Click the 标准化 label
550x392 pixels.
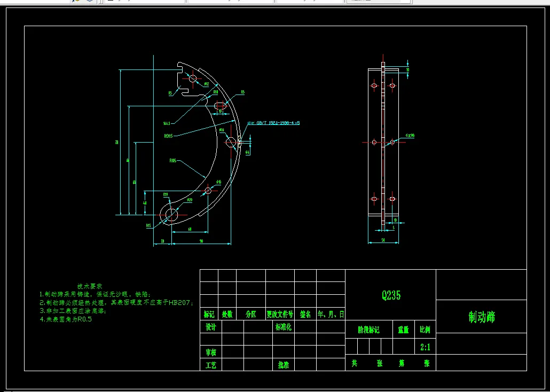pos(284,327)
